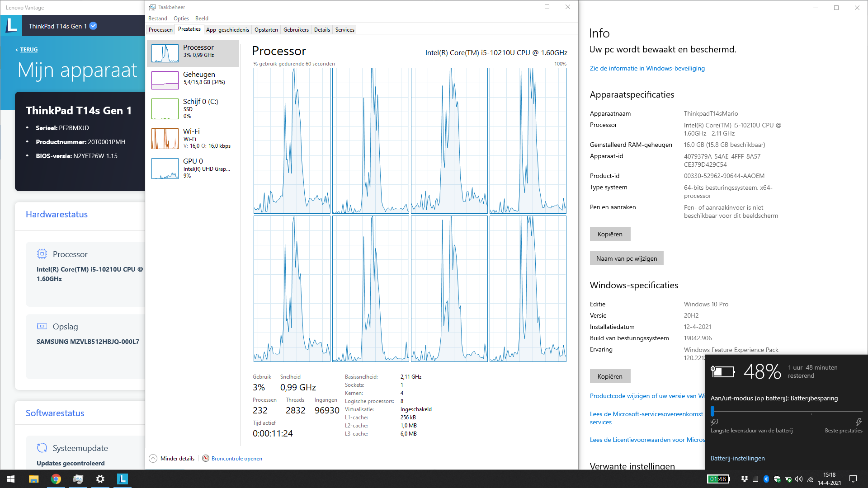The width and height of the screenshot is (868, 488).
Task: Open the Details tab
Action: tap(322, 30)
